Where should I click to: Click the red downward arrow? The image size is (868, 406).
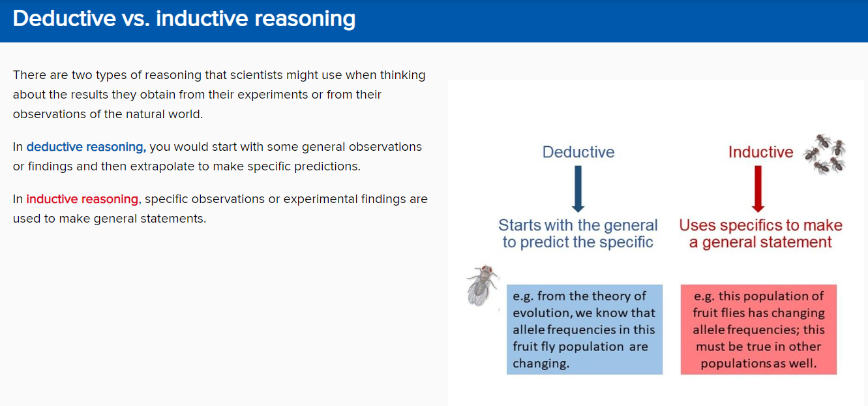click(x=758, y=189)
